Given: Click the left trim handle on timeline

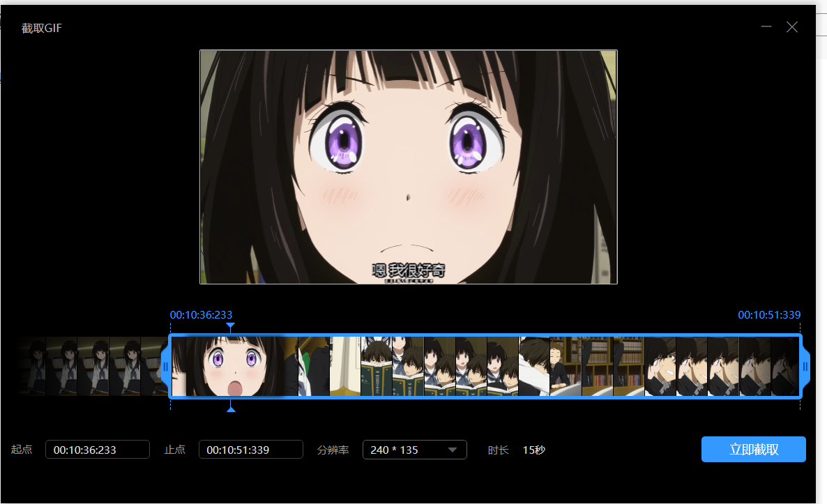Looking at the screenshot, I should pyautogui.click(x=165, y=367).
